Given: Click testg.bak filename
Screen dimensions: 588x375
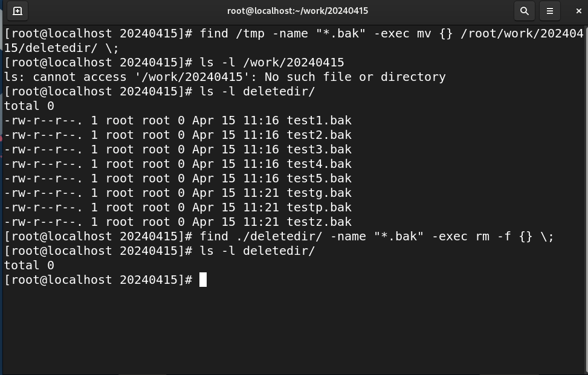Looking at the screenshot, I should pyautogui.click(x=319, y=193).
